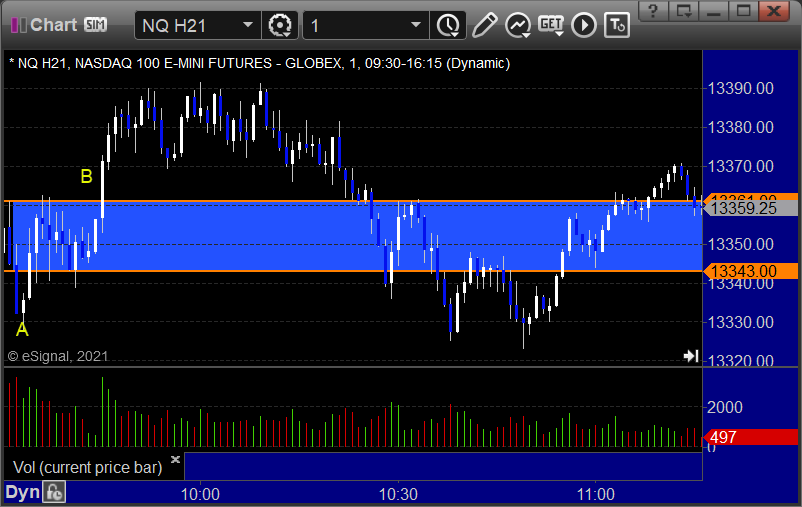
Task: Select the yellow A text label
Action: click(22, 329)
